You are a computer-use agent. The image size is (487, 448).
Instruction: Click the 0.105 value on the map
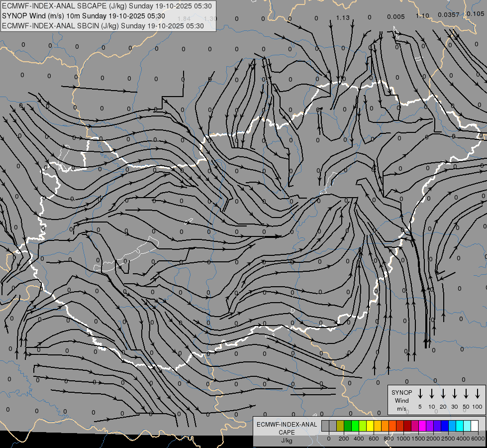tap(475, 13)
